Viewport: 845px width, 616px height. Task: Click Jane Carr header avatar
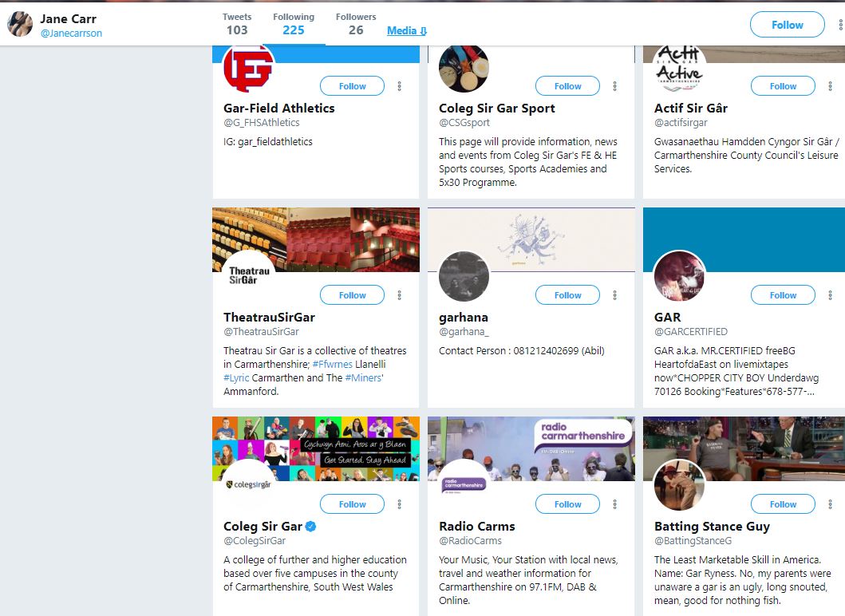pos(20,24)
